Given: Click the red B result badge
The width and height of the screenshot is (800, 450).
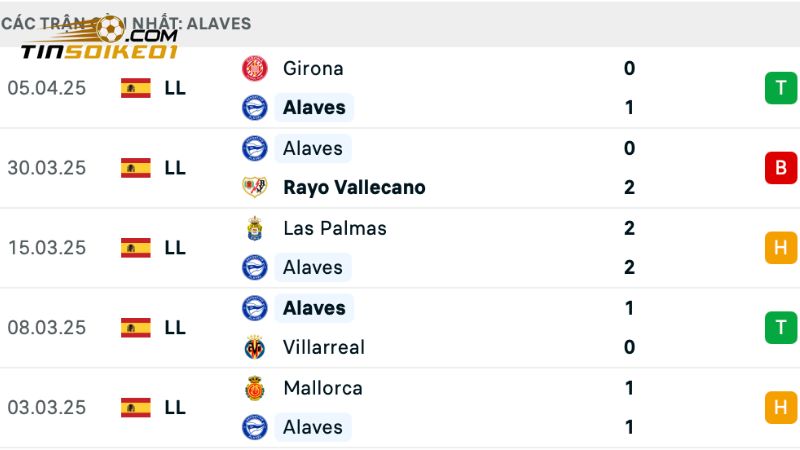Looking at the screenshot, I should 781,168.
